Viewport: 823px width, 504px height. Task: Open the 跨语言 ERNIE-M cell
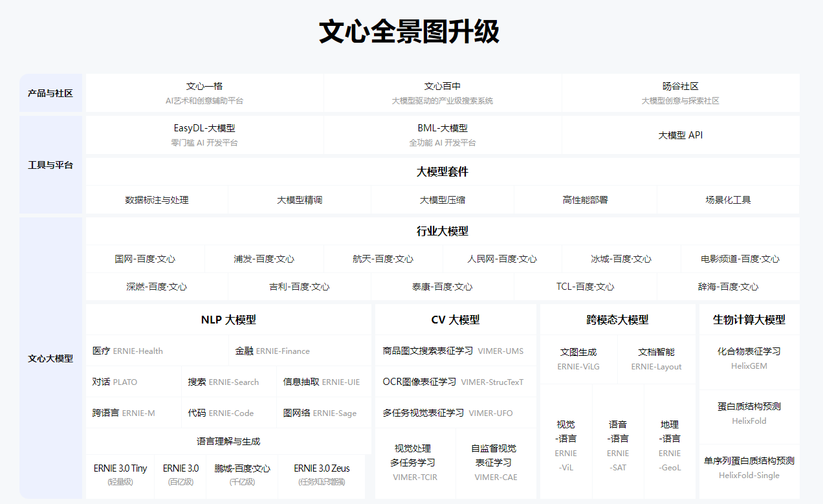click(133, 413)
